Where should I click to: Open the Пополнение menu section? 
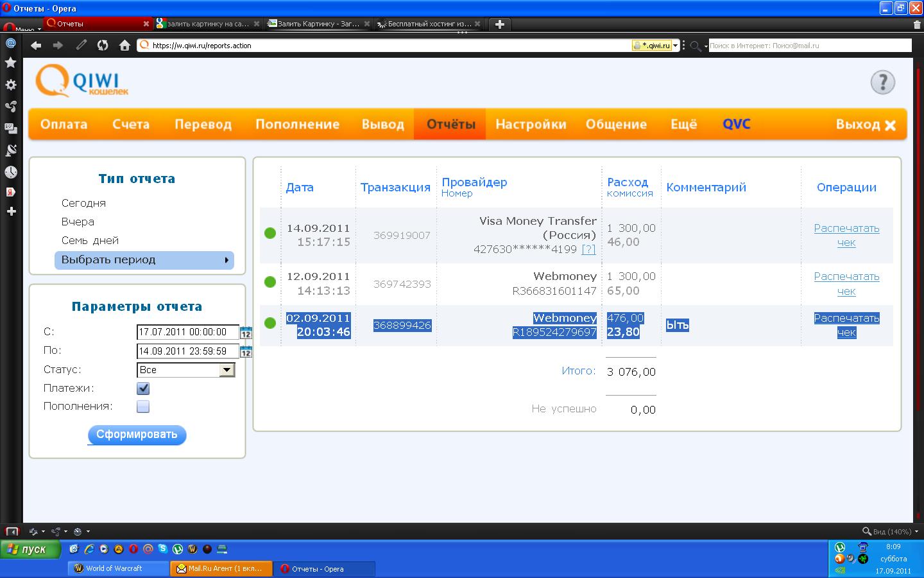pos(297,125)
